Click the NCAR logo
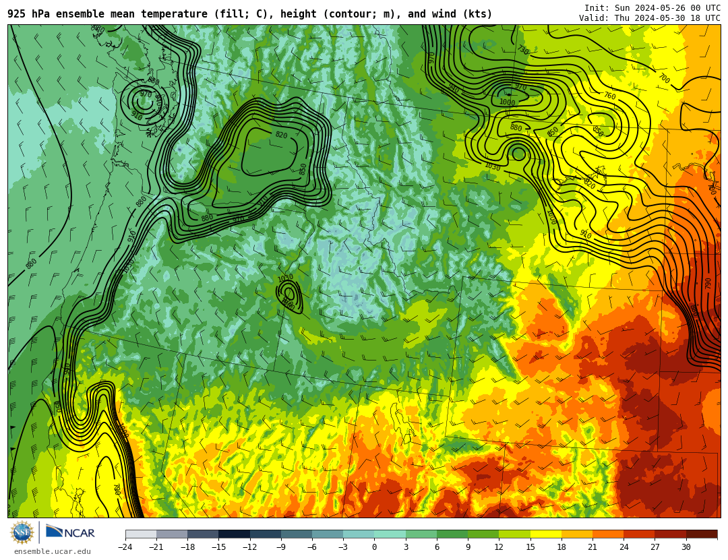The width and height of the screenshot is (728, 560). 70,532
